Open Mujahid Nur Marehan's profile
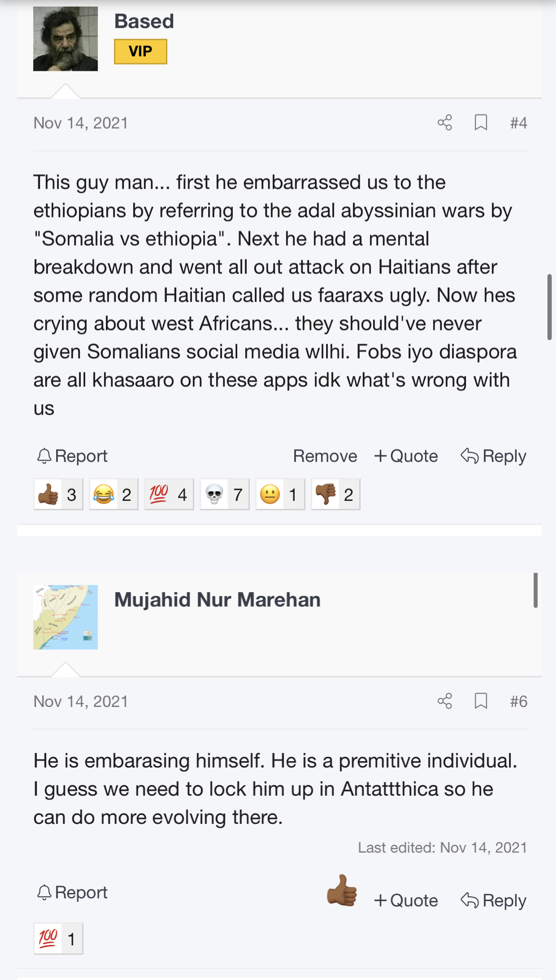Viewport: 556px width, 980px height. (x=217, y=599)
